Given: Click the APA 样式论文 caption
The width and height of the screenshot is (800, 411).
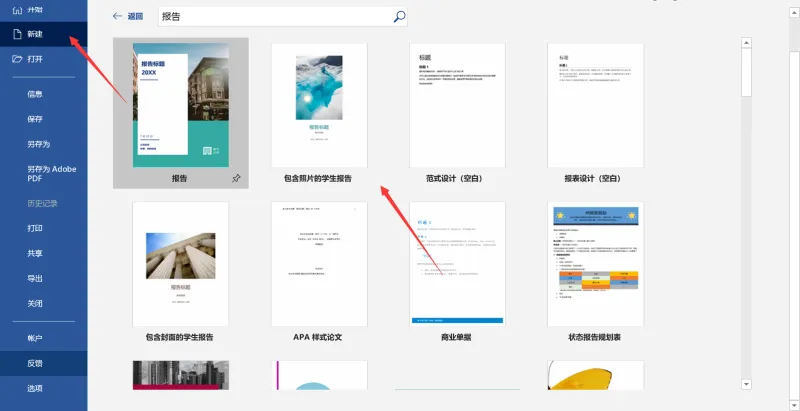Looking at the screenshot, I should pos(317,337).
